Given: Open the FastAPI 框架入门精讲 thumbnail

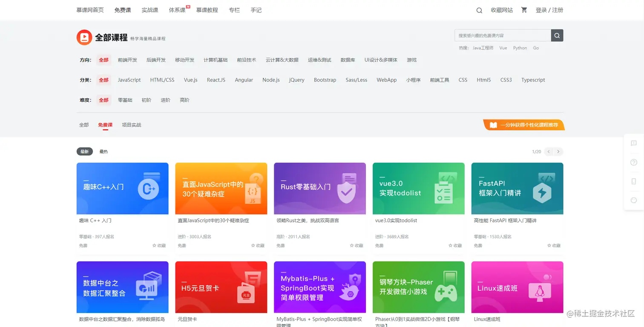Looking at the screenshot, I should click(517, 188).
